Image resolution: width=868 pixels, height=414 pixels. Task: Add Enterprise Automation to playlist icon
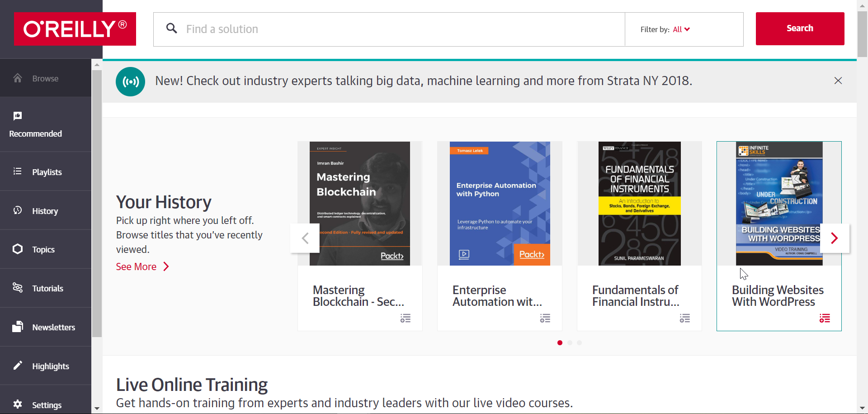point(545,318)
